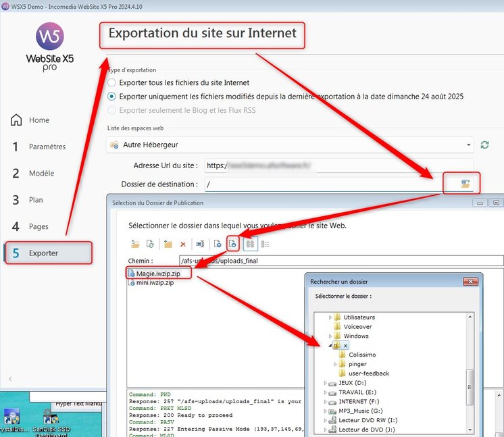504x437 pixels.
Task: Click the red delete icon in toolbar
Action: point(182,244)
